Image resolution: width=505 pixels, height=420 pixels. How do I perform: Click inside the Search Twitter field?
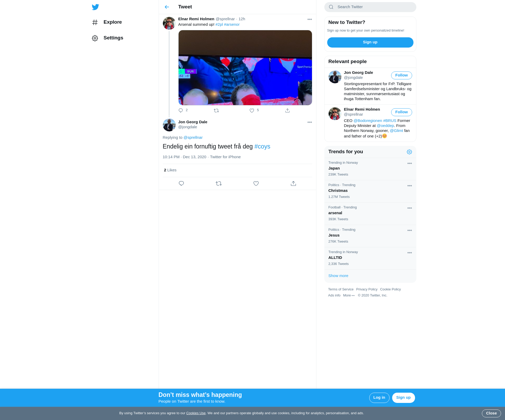pos(370,7)
